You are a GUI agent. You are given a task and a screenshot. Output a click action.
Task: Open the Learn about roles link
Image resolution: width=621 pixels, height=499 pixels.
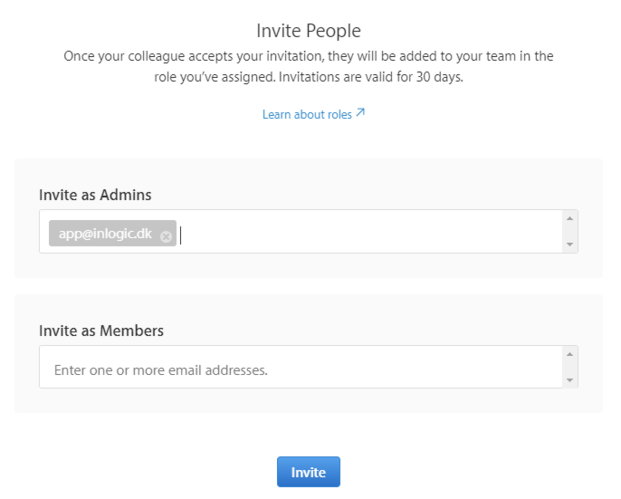307,115
